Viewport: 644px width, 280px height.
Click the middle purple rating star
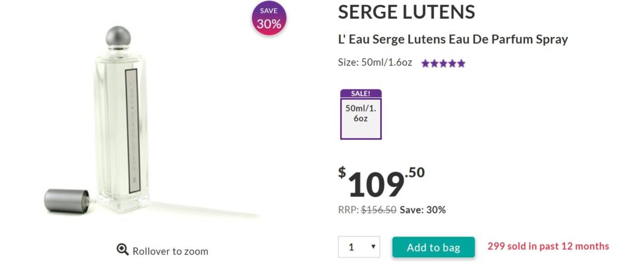pos(443,63)
